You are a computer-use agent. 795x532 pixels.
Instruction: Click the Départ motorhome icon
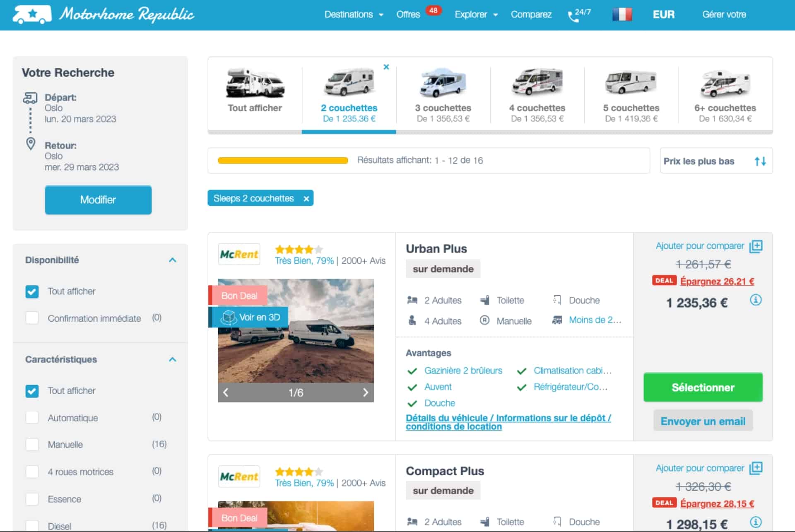pos(30,98)
